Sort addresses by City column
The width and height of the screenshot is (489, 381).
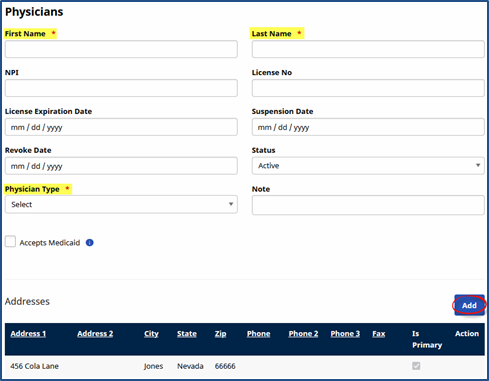(x=151, y=334)
